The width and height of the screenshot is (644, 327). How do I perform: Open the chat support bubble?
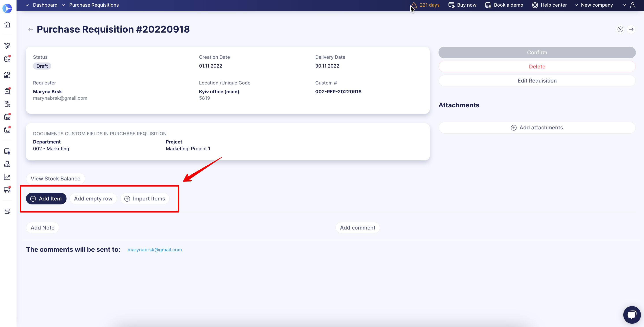pos(632,315)
